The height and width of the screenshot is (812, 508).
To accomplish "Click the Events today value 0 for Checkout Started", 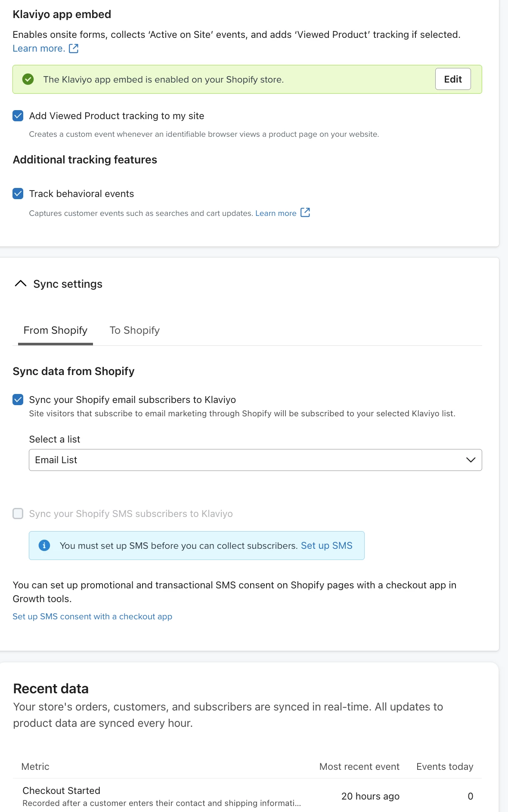I will (x=471, y=796).
